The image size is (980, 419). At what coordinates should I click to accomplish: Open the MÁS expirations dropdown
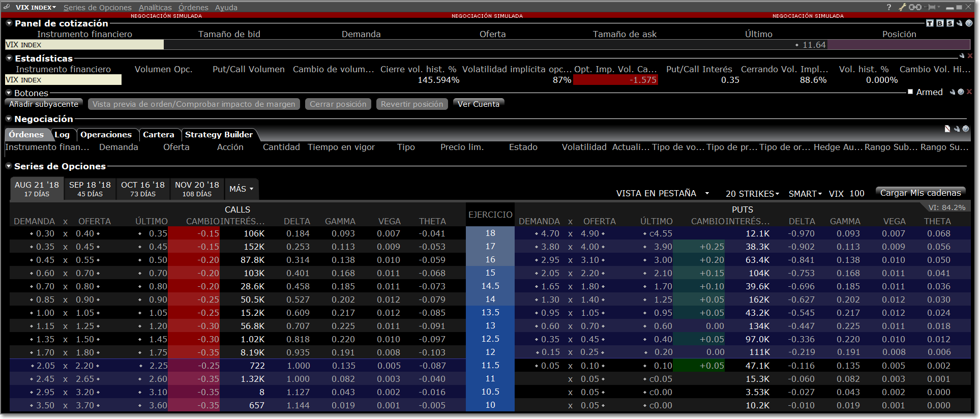click(241, 189)
